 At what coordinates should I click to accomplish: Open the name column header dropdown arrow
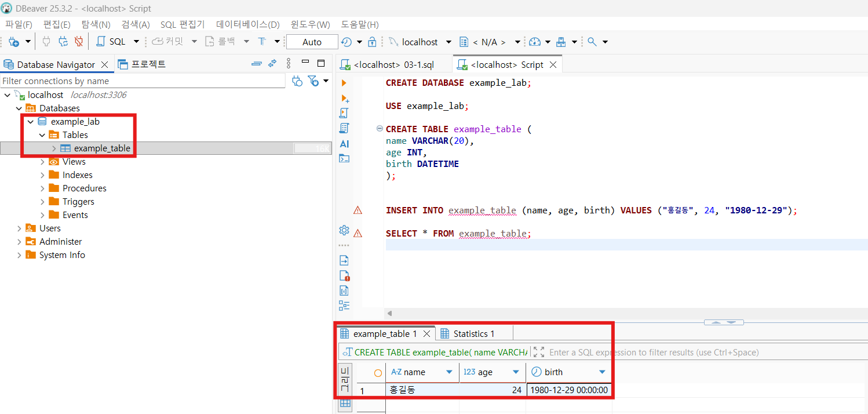tap(449, 372)
